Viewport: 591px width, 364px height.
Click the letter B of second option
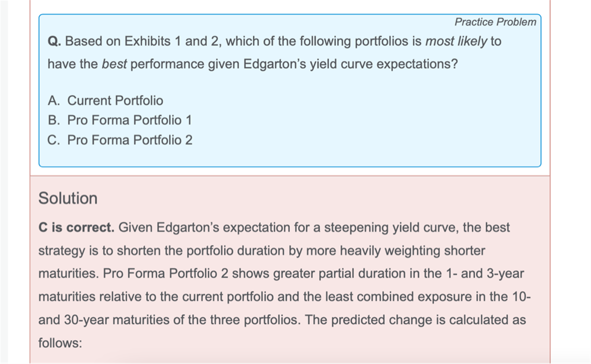[x=54, y=120]
